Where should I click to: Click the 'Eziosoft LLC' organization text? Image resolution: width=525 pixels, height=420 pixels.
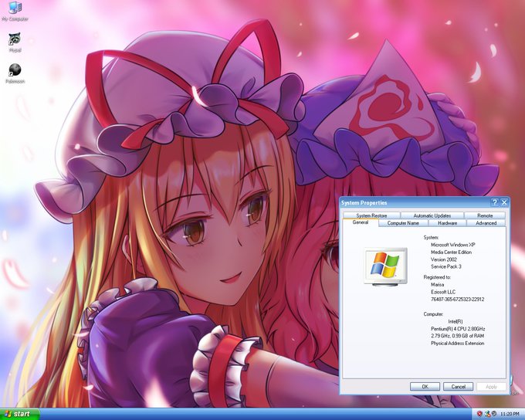pyautogui.click(x=443, y=292)
